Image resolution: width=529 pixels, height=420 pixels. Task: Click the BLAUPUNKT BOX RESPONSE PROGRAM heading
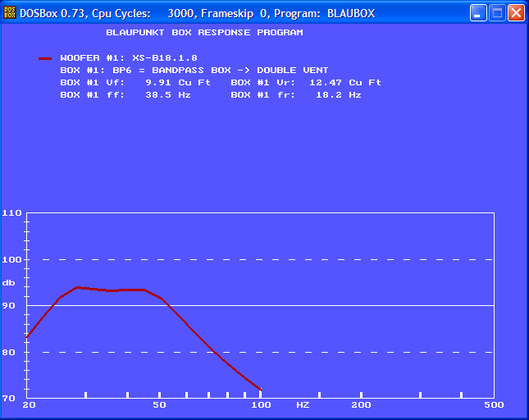point(204,32)
